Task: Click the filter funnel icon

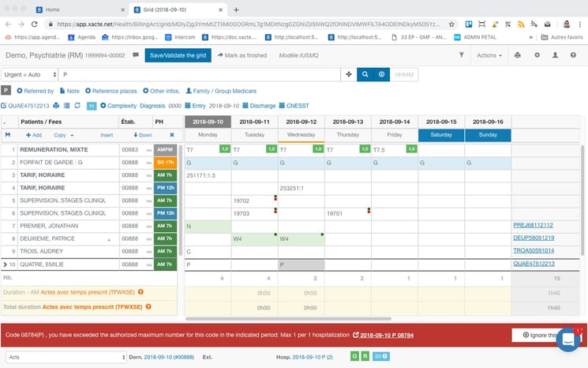Action: click(x=461, y=55)
